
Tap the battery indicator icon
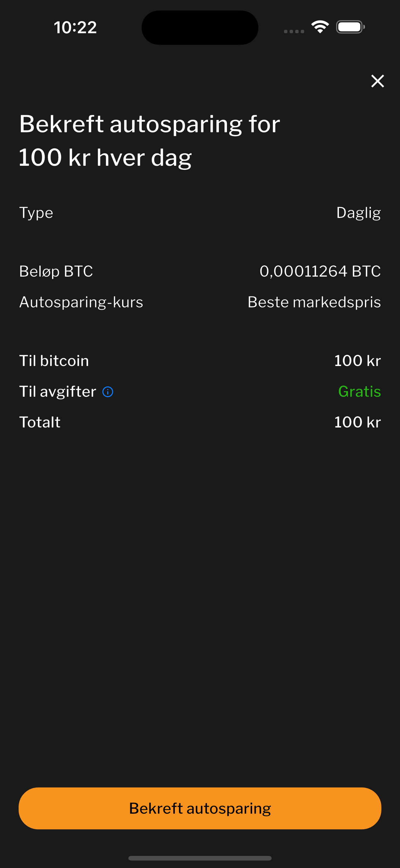coord(350,27)
